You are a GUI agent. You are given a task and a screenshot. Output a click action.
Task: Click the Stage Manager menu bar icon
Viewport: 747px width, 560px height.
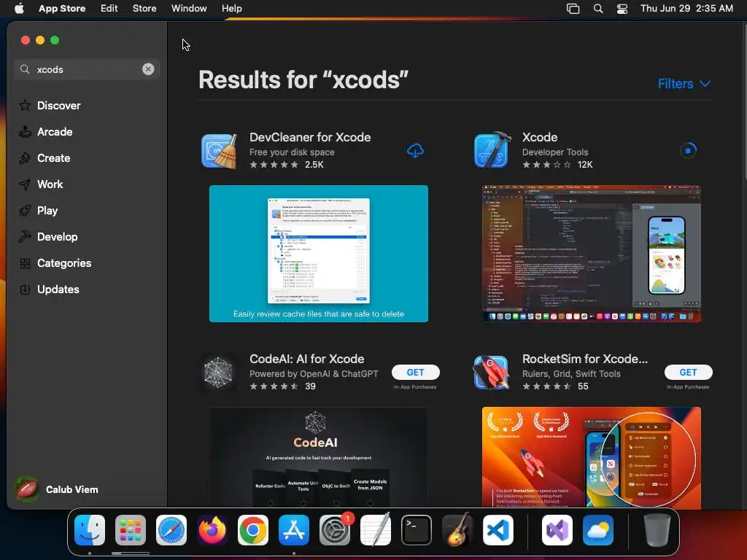coord(573,8)
